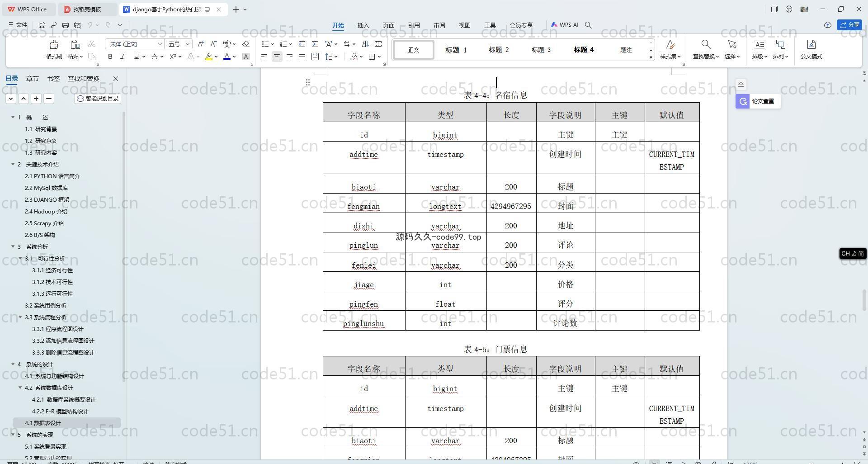
Task: Click the WPS AI button
Action: pyautogui.click(x=565, y=25)
